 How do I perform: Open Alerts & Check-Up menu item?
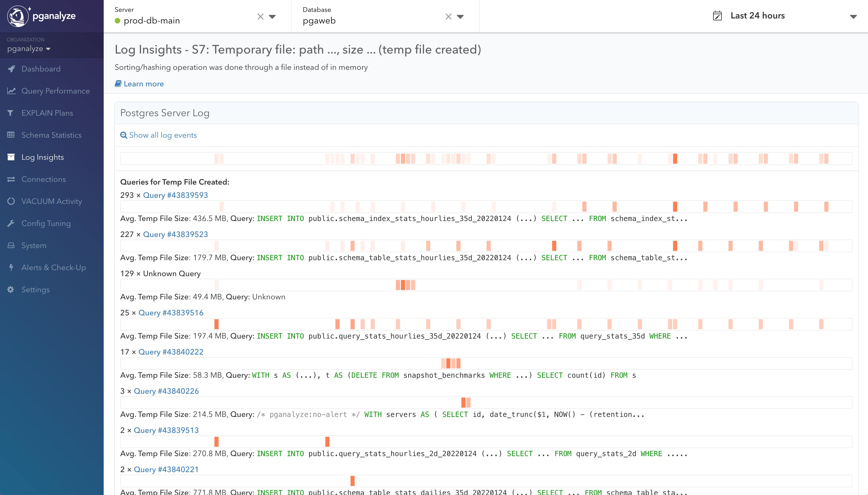tap(53, 268)
